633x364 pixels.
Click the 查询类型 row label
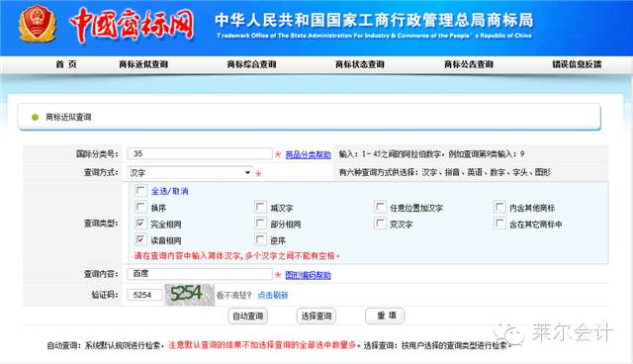(101, 224)
